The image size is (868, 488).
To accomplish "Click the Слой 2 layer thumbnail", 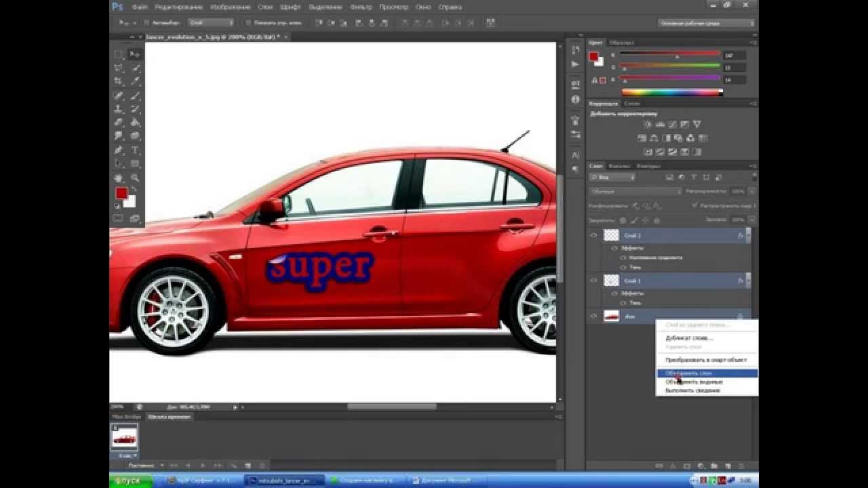I will tap(612, 235).
